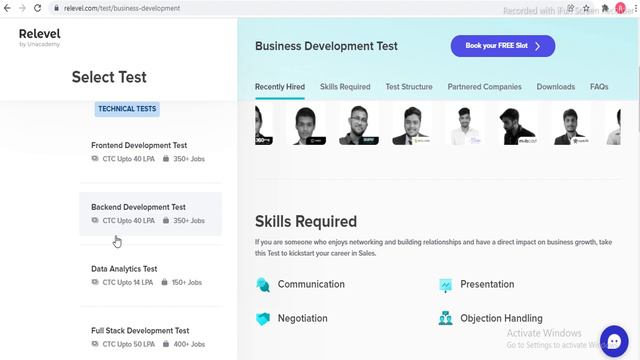640x360 pixels.
Task: Select Backend Development Test
Action: pyautogui.click(x=151, y=213)
